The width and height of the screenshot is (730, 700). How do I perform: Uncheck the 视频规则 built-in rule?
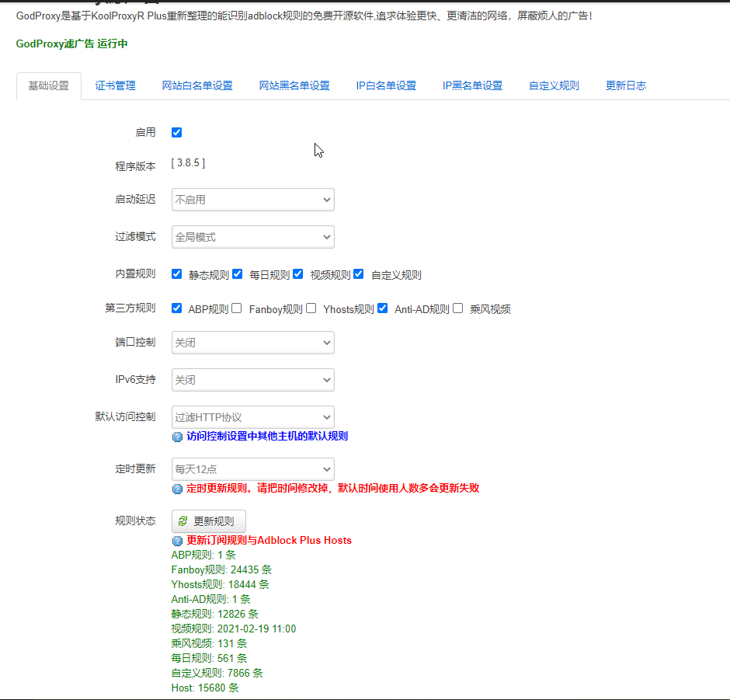pos(297,273)
